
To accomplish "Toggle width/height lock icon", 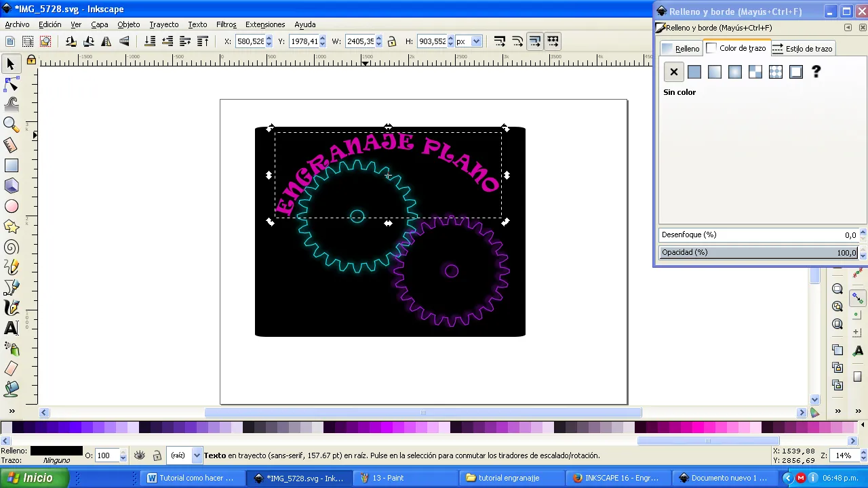I will click(392, 41).
